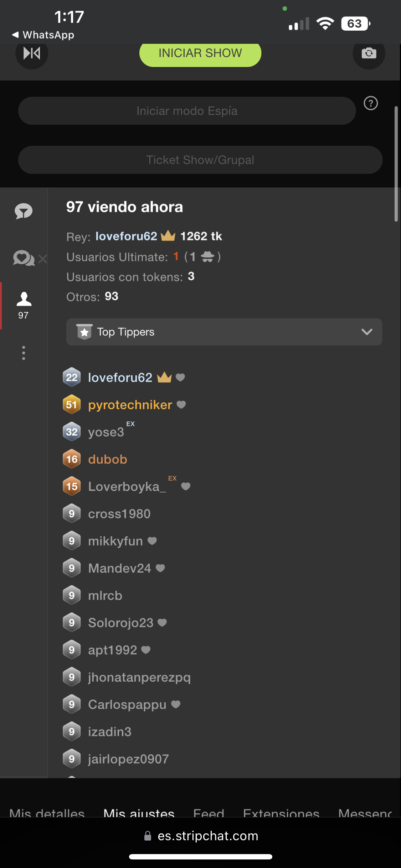Open the public chat bubble icon
This screenshot has height=868, width=401.
[x=24, y=211]
